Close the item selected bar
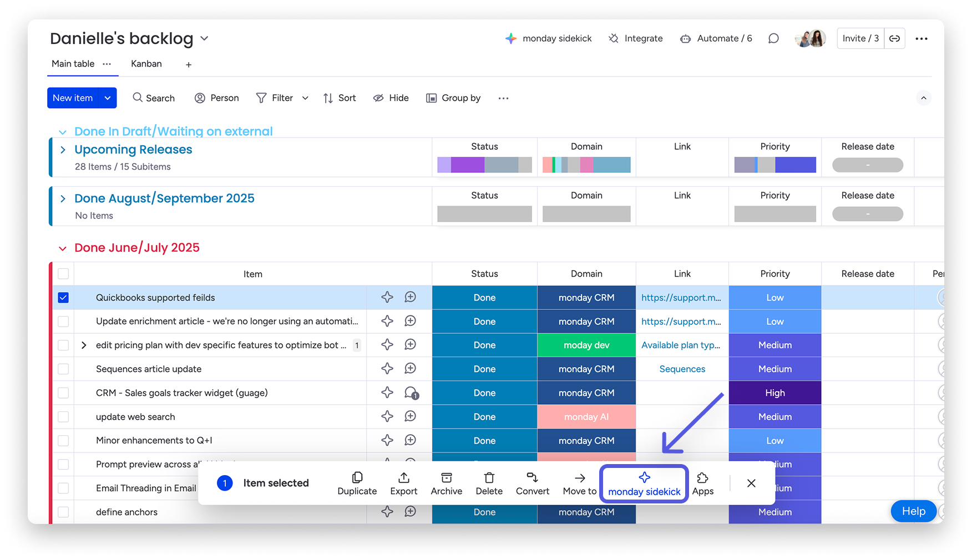This screenshot has height=560, width=972. [751, 483]
